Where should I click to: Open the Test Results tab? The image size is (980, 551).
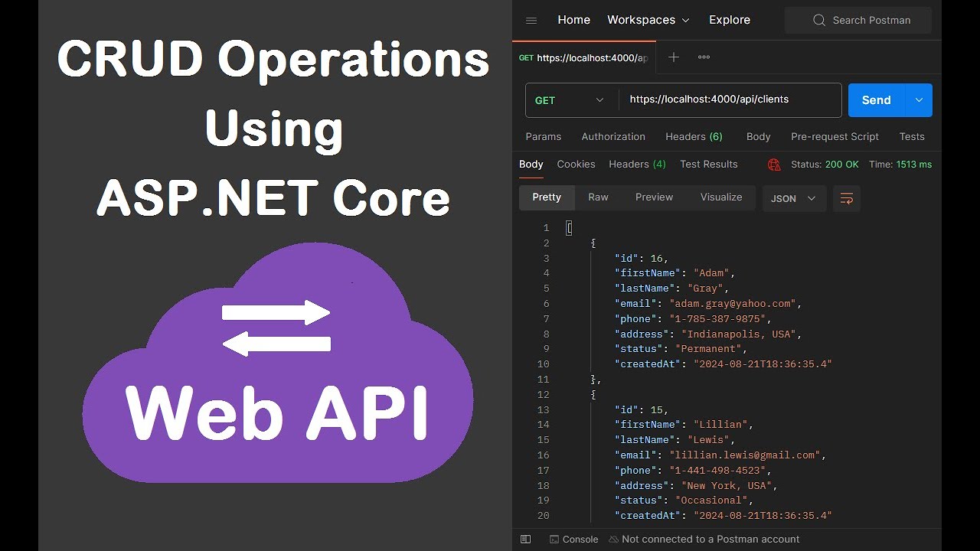tap(709, 164)
